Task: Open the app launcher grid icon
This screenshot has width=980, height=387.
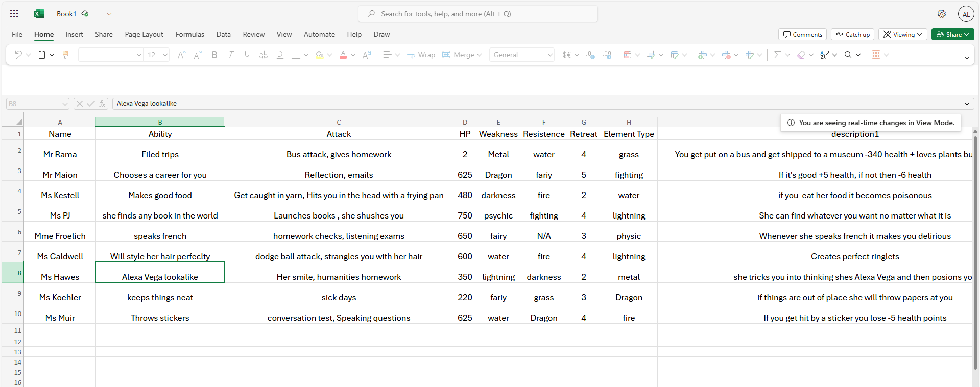Action: (x=14, y=14)
